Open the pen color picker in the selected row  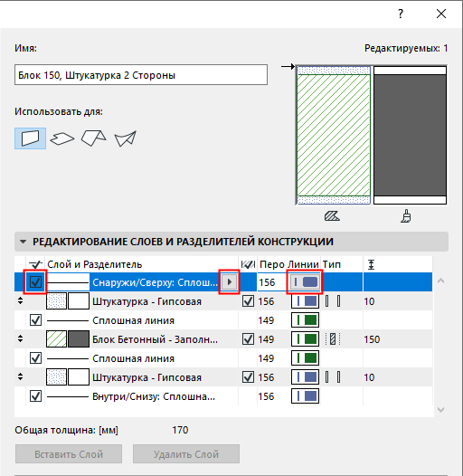point(305,282)
